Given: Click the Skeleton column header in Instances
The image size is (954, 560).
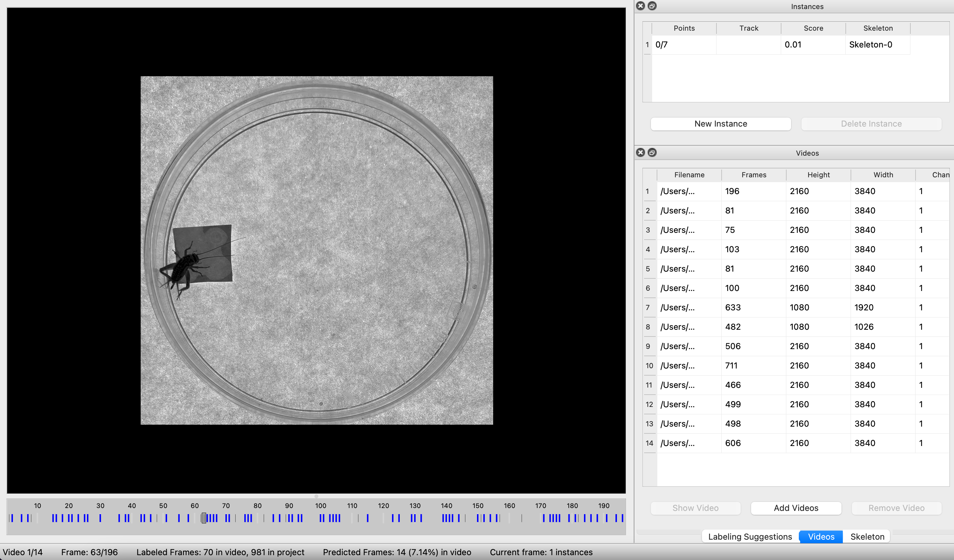Looking at the screenshot, I should pos(878,28).
